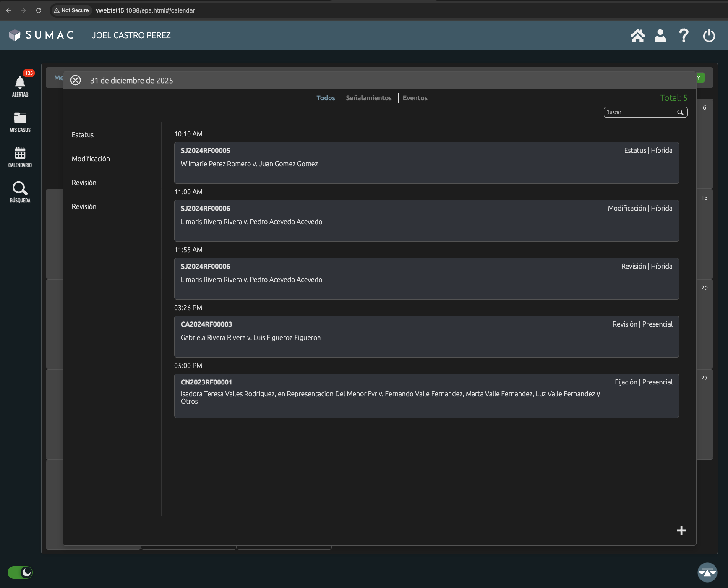The width and height of the screenshot is (728, 588).
Task: Reload the page in browser
Action: pos(39,10)
